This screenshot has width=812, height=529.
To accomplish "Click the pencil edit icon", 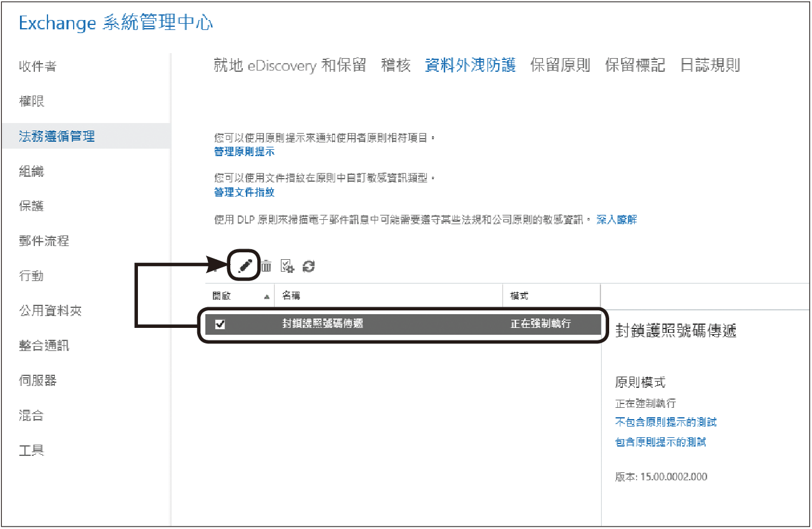I will tap(245, 267).
